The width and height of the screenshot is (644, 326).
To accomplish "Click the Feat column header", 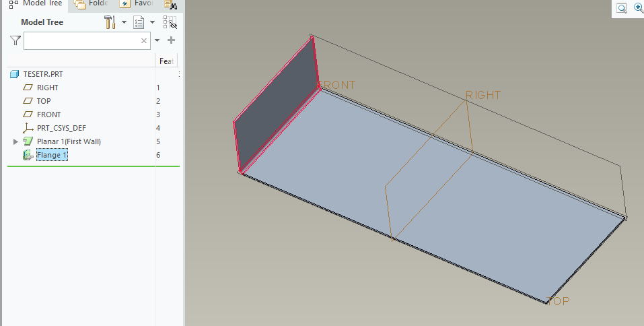I will tap(166, 61).
